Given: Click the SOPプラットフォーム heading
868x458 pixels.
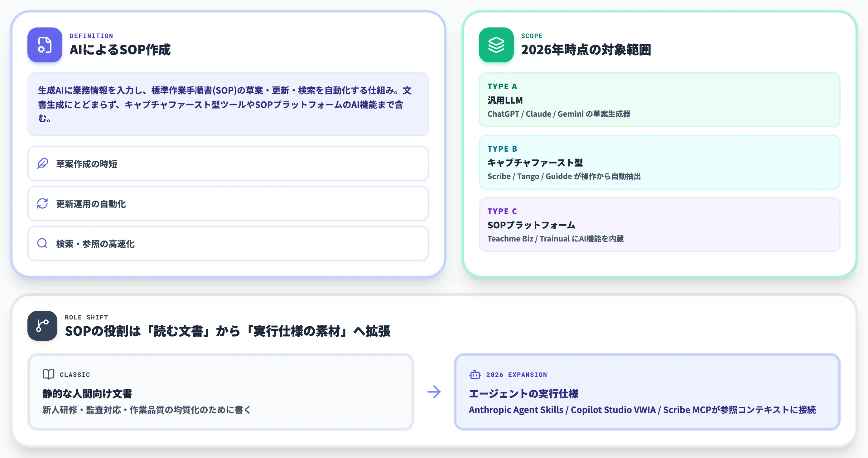Looking at the screenshot, I should pyautogui.click(x=531, y=225).
